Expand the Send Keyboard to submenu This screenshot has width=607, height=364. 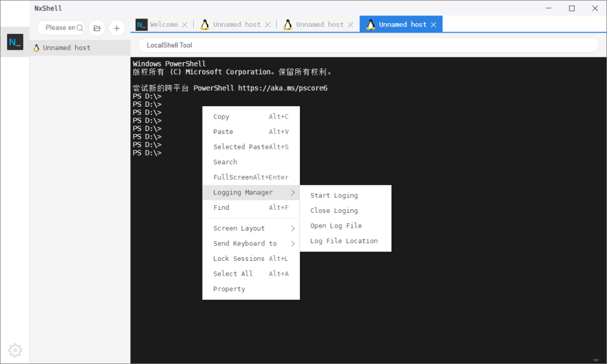click(x=245, y=243)
